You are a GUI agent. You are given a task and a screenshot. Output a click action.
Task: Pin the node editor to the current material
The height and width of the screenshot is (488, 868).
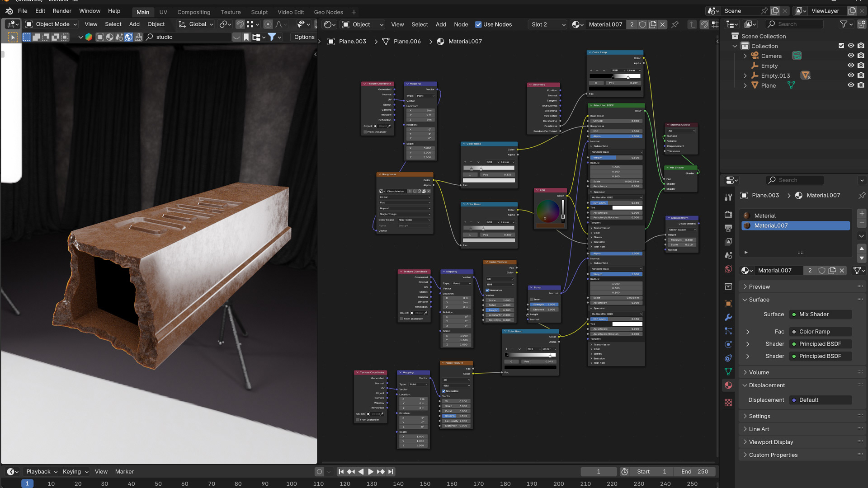coord(675,24)
